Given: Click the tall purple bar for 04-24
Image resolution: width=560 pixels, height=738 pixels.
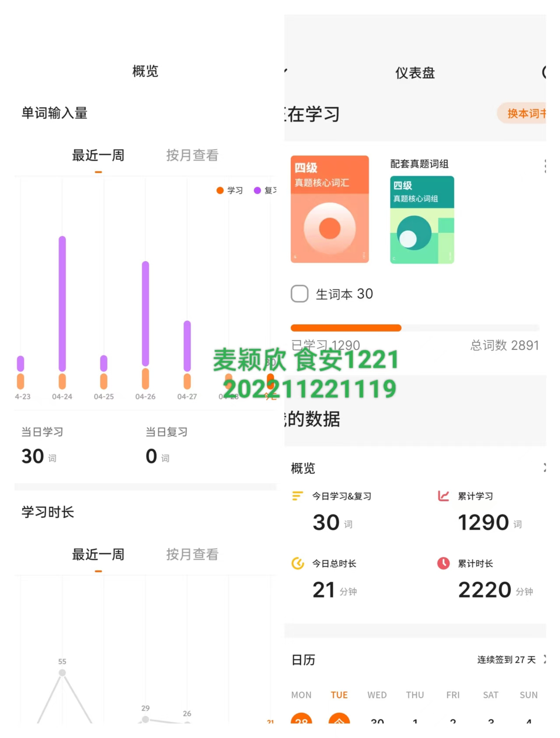Looking at the screenshot, I should [x=62, y=304].
